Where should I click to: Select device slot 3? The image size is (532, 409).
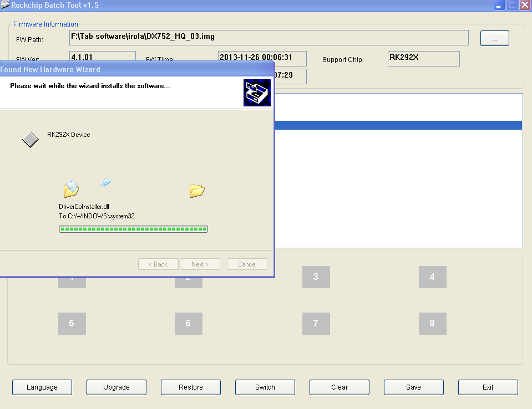[x=316, y=277]
